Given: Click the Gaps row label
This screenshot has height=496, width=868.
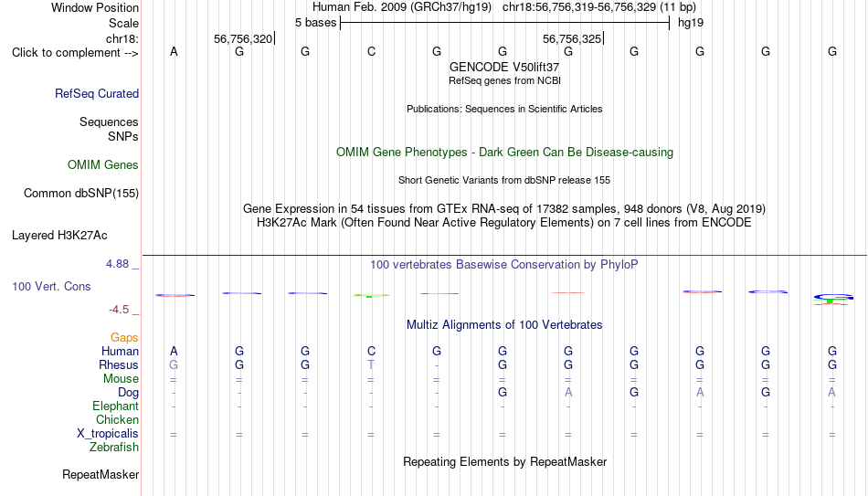Looking at the screenshot, I should 124,338.
